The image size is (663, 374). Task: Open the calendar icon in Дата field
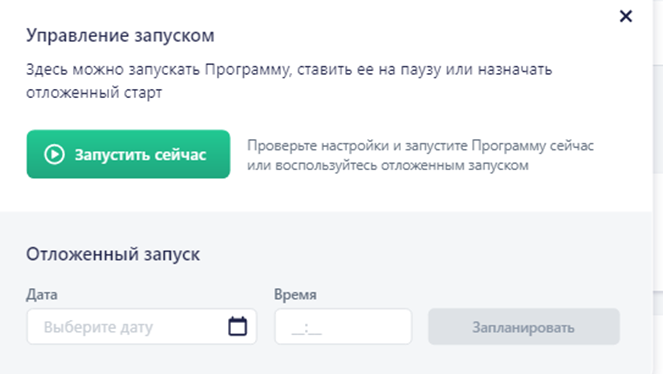237,326
